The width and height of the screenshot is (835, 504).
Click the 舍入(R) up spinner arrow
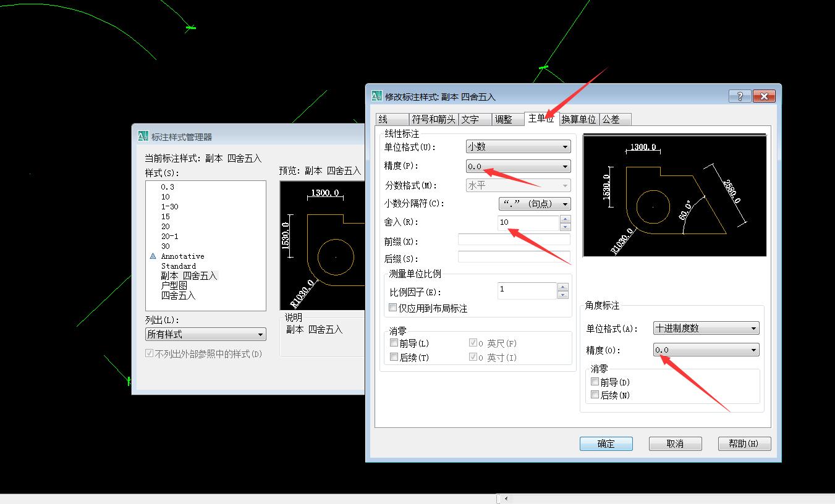(566, 219)
